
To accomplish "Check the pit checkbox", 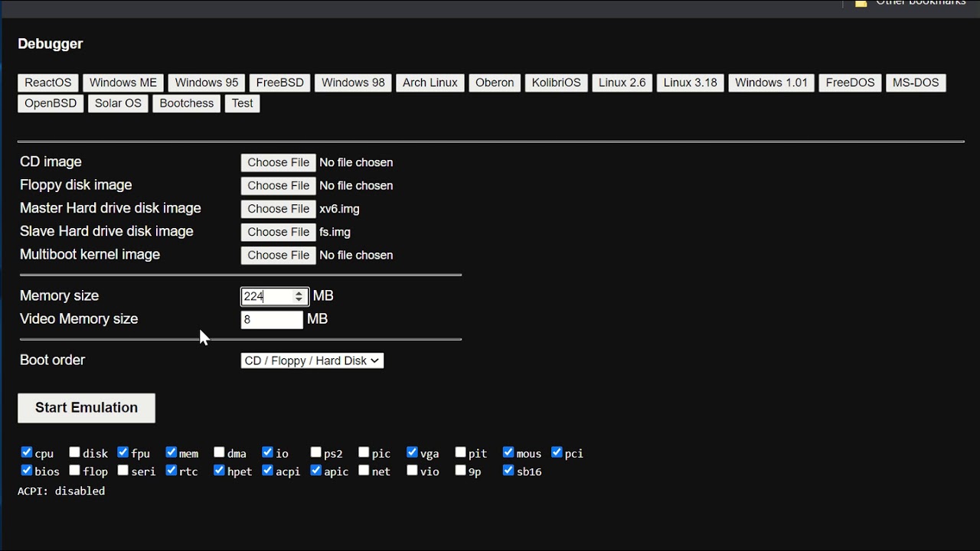I will tap(460, 452).
